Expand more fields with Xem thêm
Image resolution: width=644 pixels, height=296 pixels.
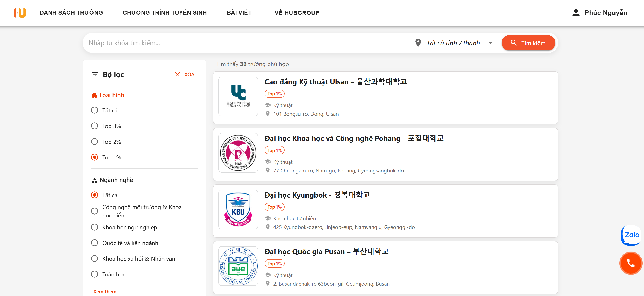pos(105,291)
